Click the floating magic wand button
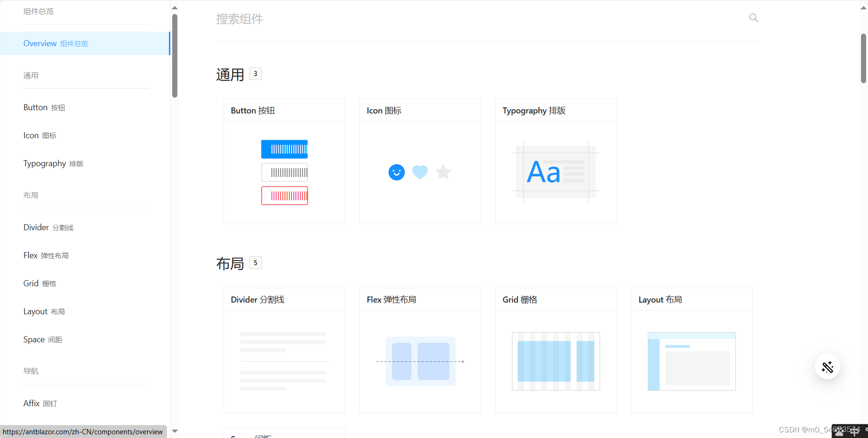Screen dimensions: 868x438 point(827,367)
